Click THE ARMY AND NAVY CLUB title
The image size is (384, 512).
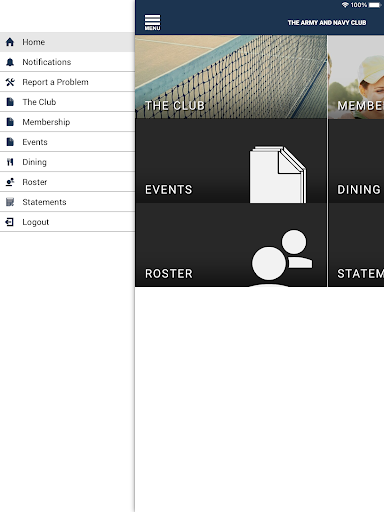tap(327, 23)
